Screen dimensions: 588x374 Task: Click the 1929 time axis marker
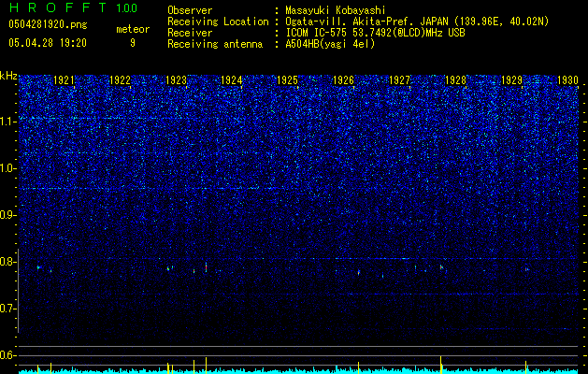pos(512,80)
